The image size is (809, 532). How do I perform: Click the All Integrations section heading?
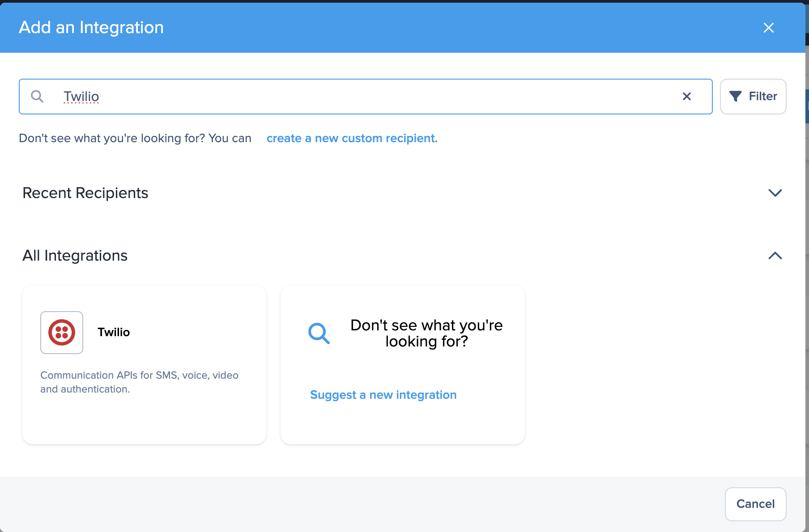(x=75, y=256)
